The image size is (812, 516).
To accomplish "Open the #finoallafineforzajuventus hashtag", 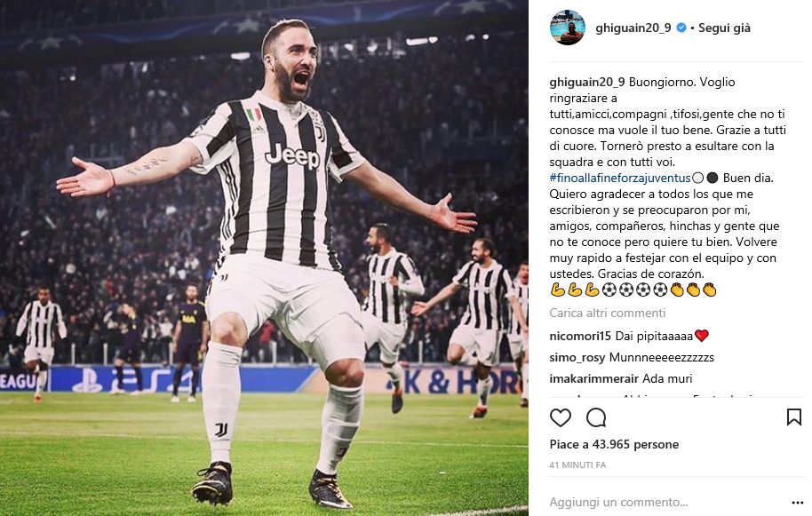I will (x=620, y=178).
